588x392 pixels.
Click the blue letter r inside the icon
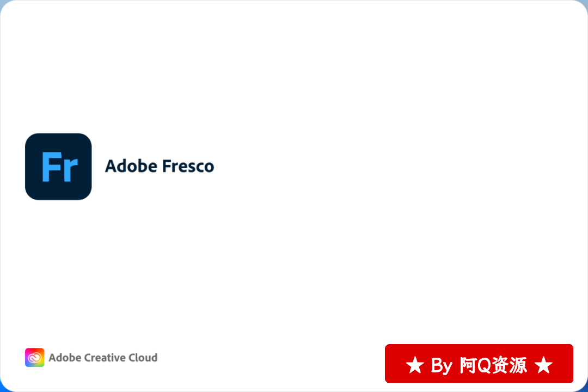(x=70, y=170)
